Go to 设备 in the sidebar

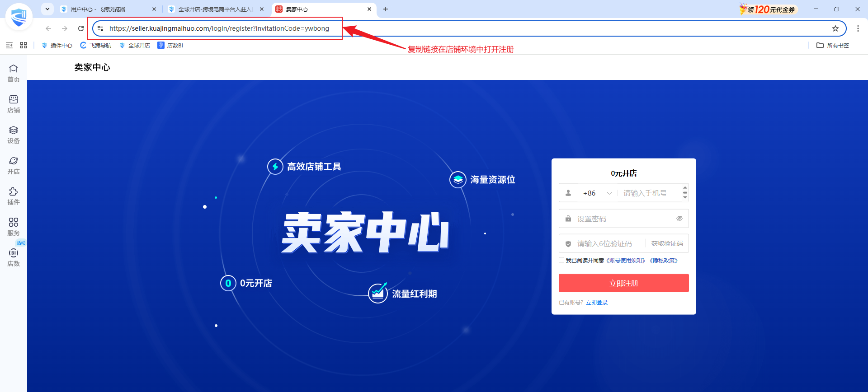coord(14,135)
